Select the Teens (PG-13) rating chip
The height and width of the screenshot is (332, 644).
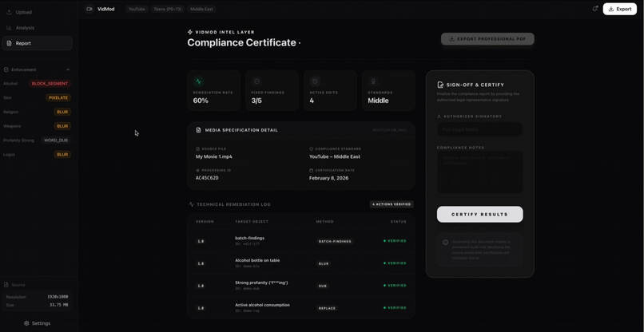click(x=167, y=9)
